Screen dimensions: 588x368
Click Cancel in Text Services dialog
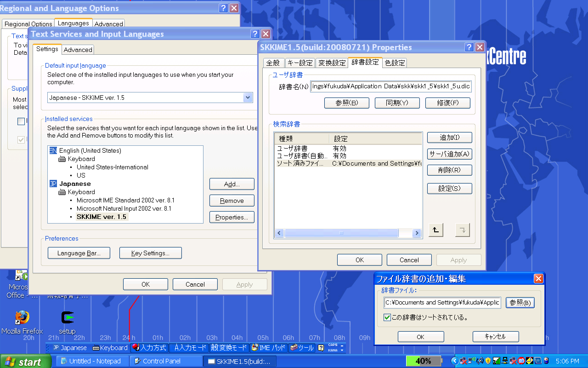coord(195,284)
